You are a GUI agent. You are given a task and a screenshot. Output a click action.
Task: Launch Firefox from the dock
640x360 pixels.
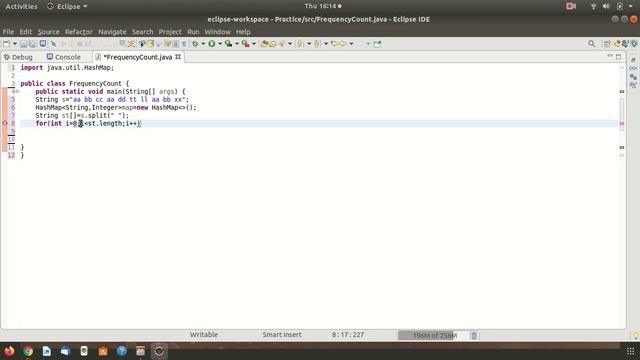[x=9, y=351]
